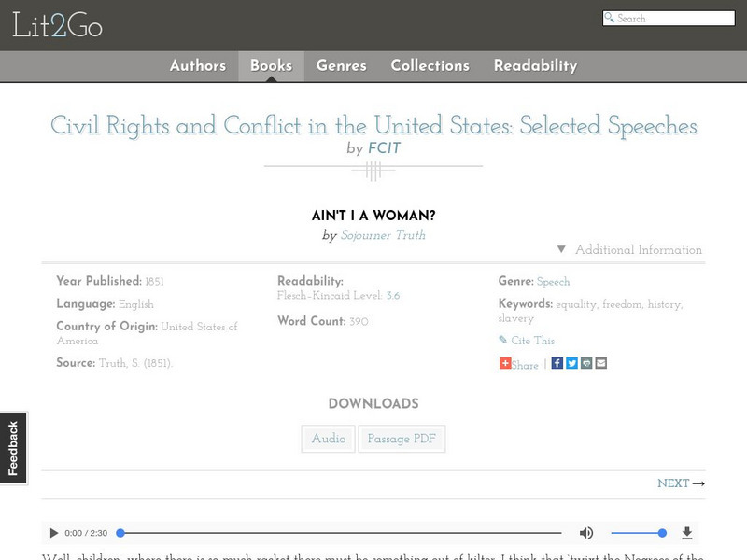Click the Audio download button
Screen dimensions: 747x560
coord(329,439)
